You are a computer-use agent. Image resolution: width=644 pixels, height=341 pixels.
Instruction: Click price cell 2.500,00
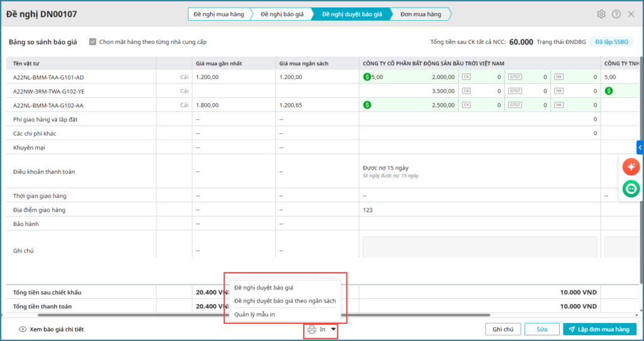click(443, 105)
